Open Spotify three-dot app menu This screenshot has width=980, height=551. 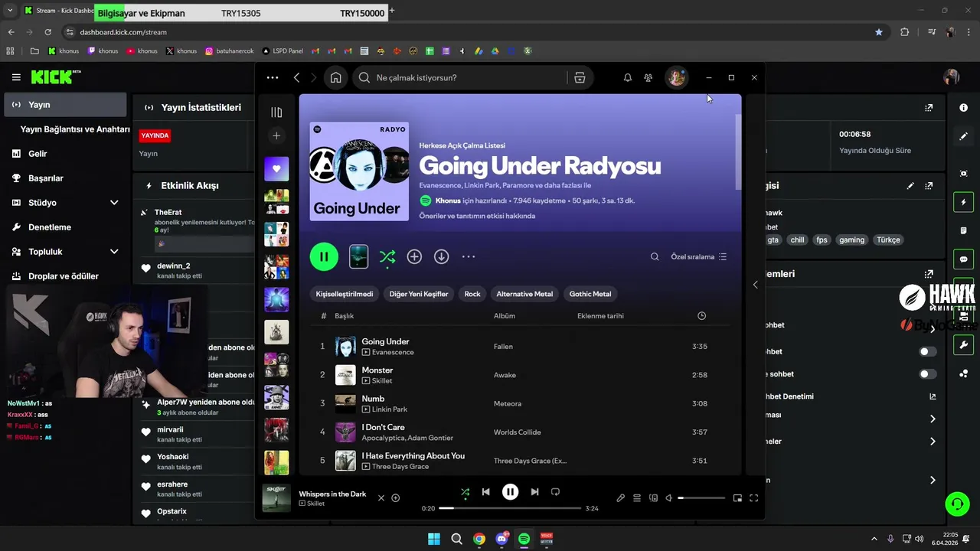(x=273, y=77)
